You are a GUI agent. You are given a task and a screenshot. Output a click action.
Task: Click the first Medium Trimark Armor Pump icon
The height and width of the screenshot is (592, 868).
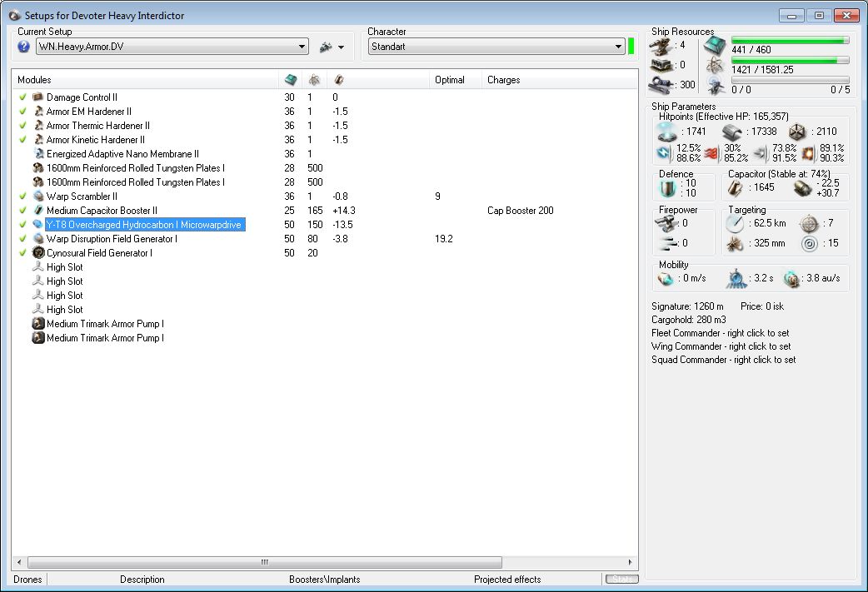tap(38, 324)
